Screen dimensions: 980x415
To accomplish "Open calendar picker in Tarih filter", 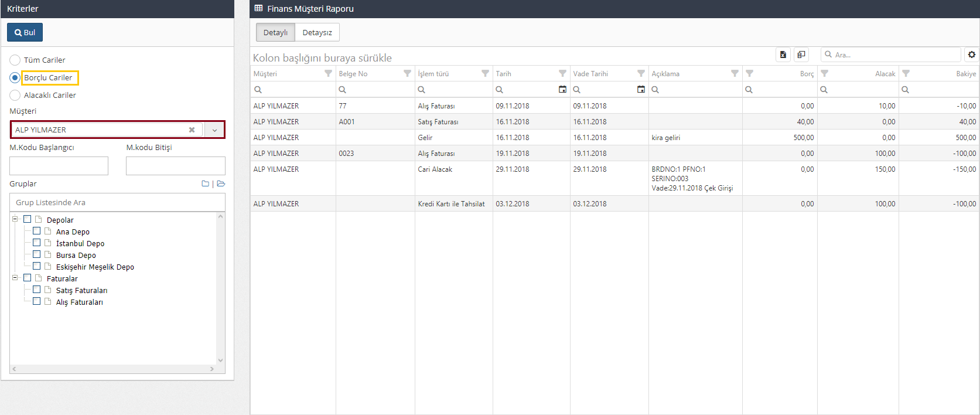I will coord(562,90).
